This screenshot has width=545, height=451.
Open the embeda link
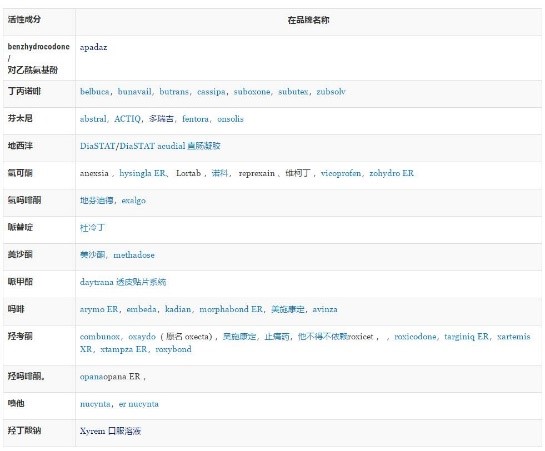(141, 309)
